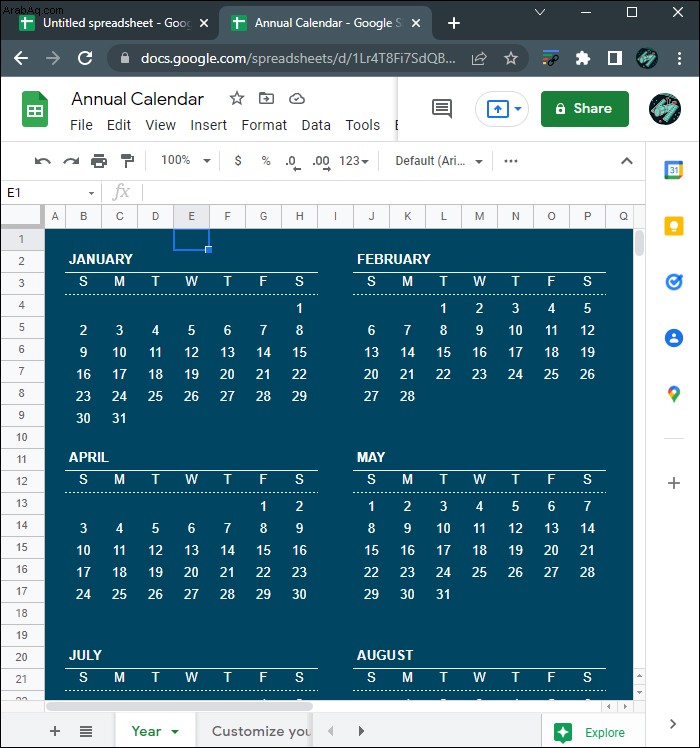700x748 pixels.
Task: Open the File menu
Action: tap(81, 125)
